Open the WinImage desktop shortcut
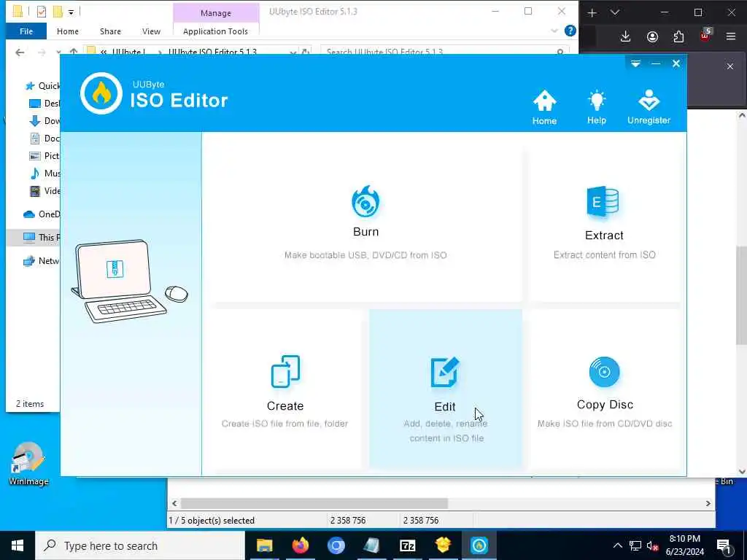Viewport: 747px width, 560px height. pyautogui.click(x=28, y=464)
